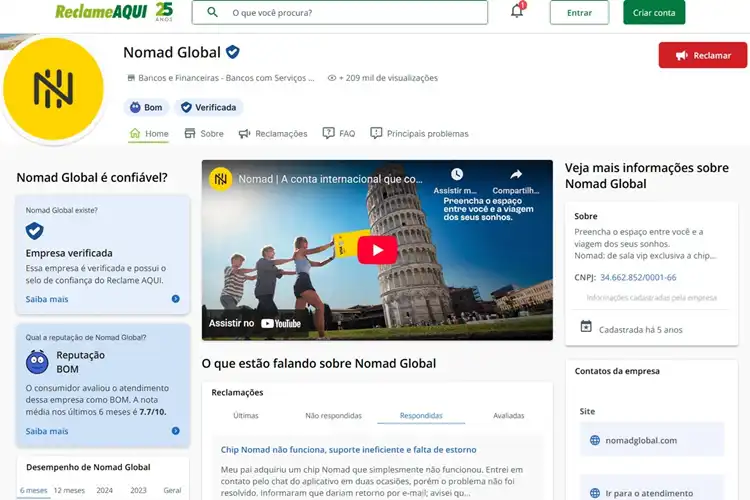Click the Assistir mais tarde clock icon
Image resolution: width=750 pixels, height=500 pixels.
[457, 174]
